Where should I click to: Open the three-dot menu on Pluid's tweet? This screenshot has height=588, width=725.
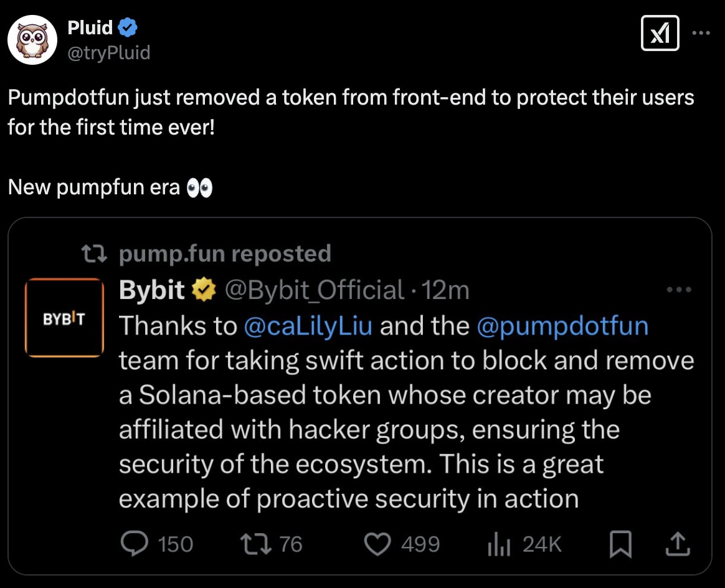(x=701, y=34)
